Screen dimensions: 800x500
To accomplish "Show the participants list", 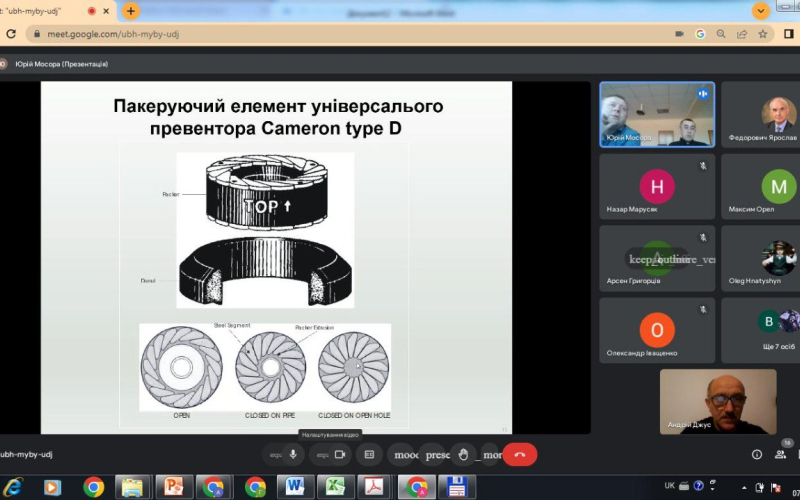I will click(780, 455).
